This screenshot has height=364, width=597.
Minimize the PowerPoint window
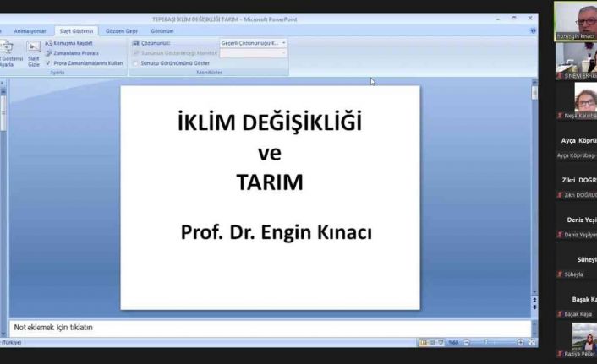pos(498,19)
